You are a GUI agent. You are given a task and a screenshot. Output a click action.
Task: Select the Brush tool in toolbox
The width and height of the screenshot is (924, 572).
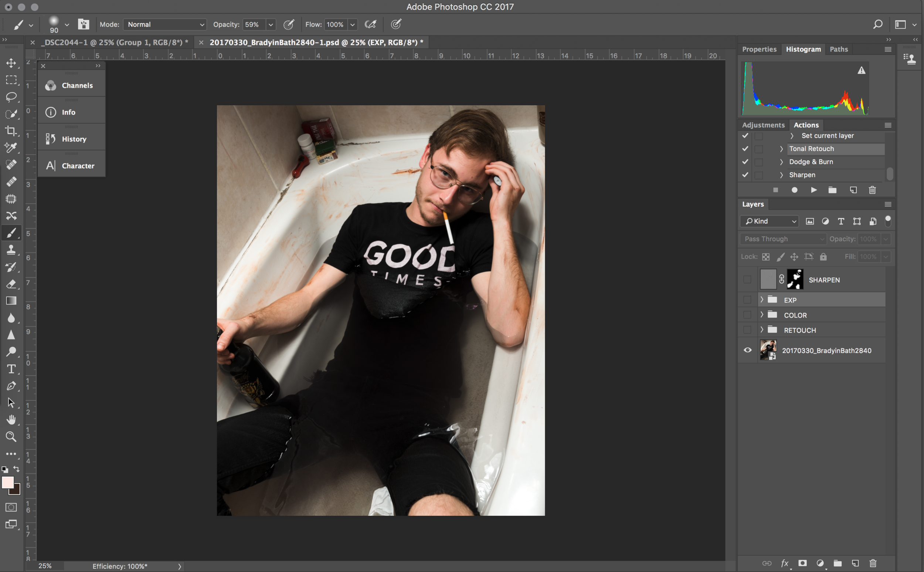click(11, 233)
